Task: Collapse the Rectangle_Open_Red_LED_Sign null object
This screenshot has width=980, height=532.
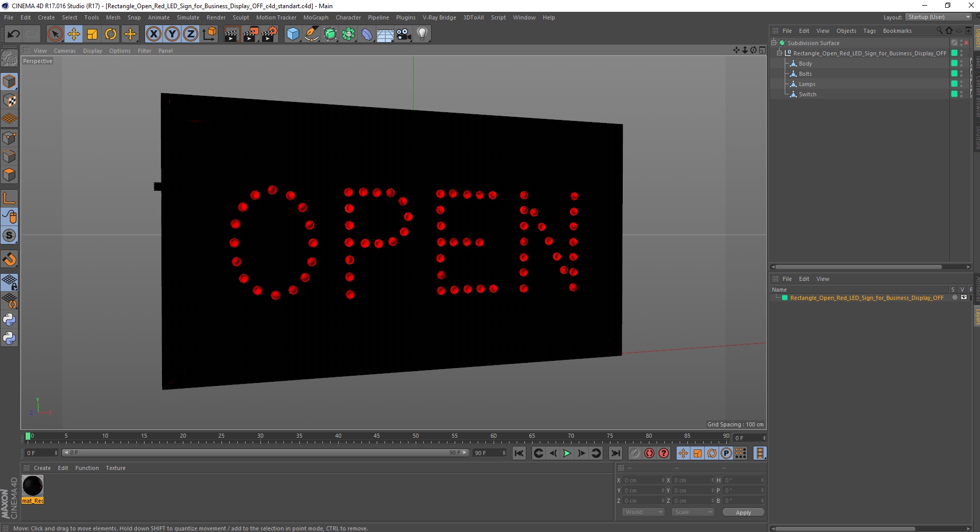Action: pyautogui.click(x=780, y=53)
